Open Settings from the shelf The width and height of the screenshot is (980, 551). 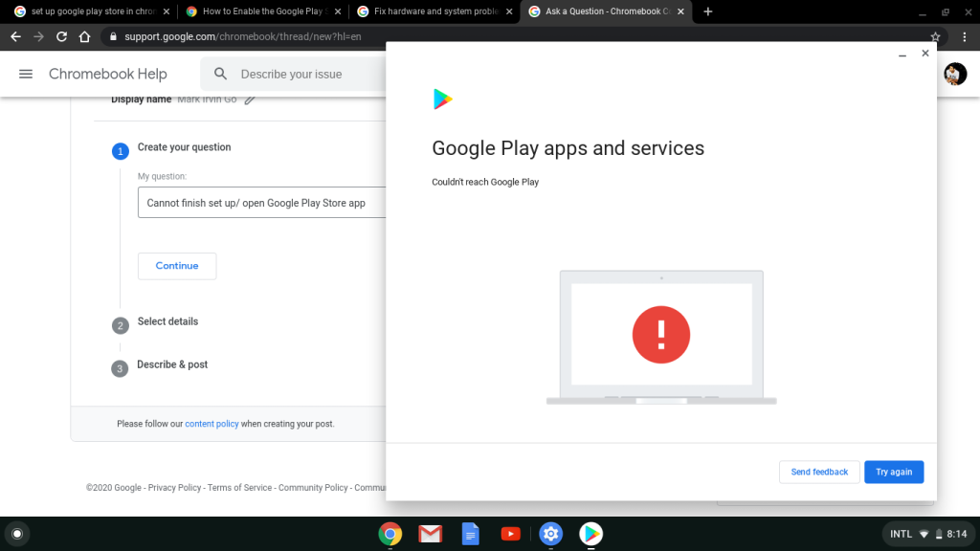click(550, 534)
